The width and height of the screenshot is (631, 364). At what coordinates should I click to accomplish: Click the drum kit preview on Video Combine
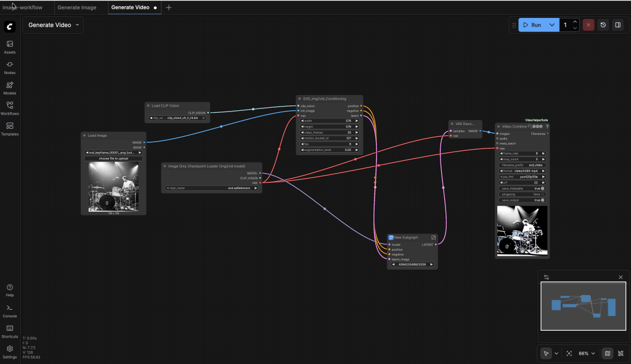[522, 231]
